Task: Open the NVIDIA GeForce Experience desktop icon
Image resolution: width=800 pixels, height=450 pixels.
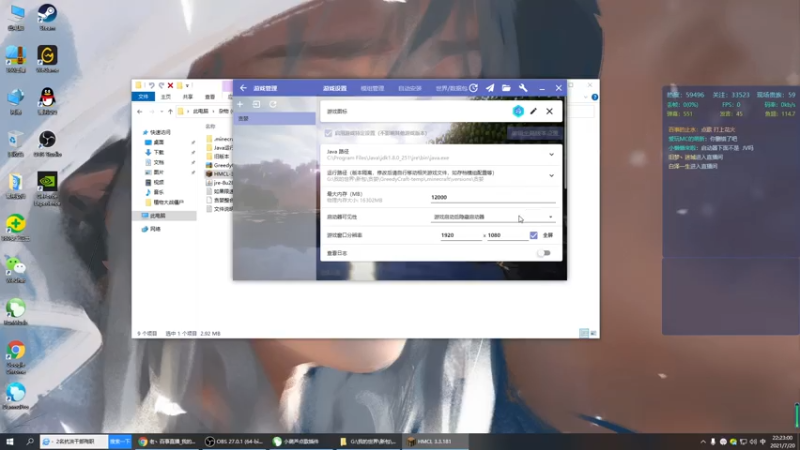Action: [47, 188]
